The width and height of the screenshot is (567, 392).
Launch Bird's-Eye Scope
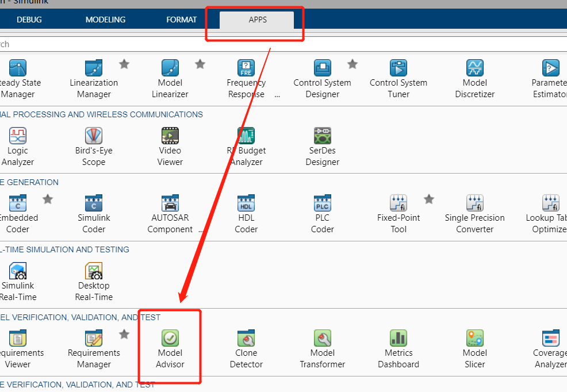click(94, 147)
